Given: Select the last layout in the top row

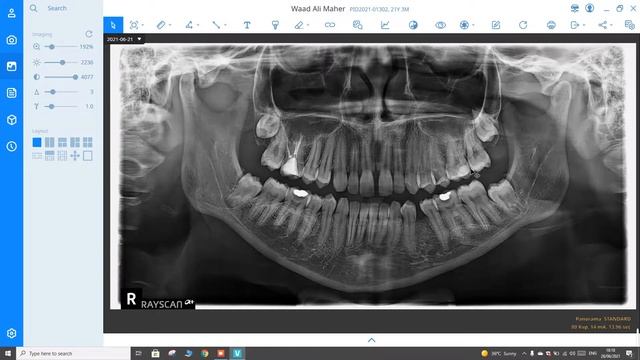Looking at the screenshot, I should pyautogui.click(x=87, y=142).
